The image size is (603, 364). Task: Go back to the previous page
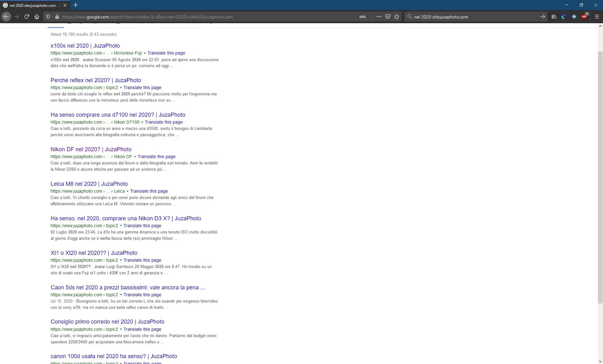click(x=6, y=16)
